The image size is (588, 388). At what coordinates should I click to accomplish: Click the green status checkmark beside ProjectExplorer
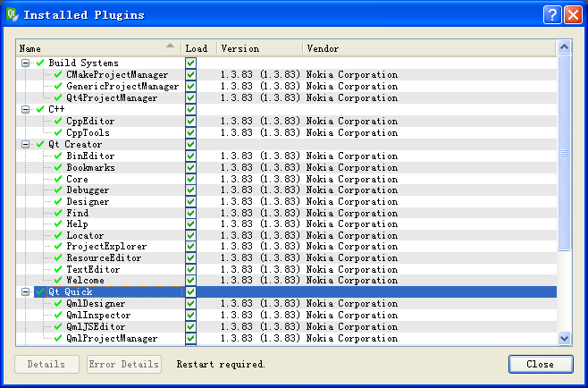tap(58, 246)
